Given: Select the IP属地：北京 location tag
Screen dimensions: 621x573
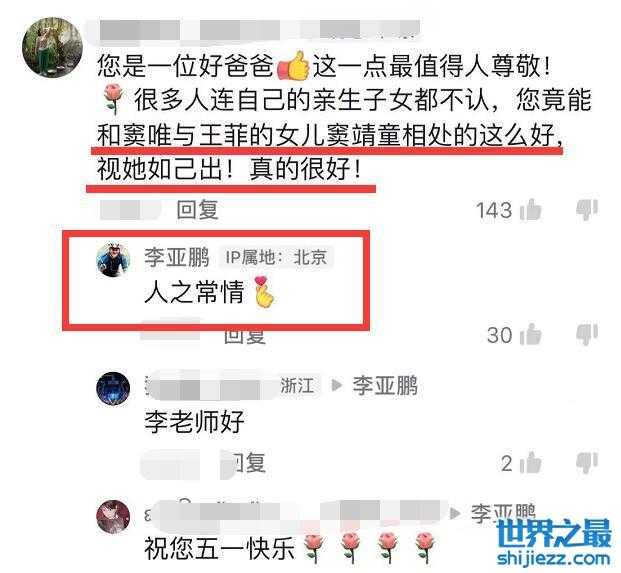Looking at the screenshot, I should [x=276, y=258].
